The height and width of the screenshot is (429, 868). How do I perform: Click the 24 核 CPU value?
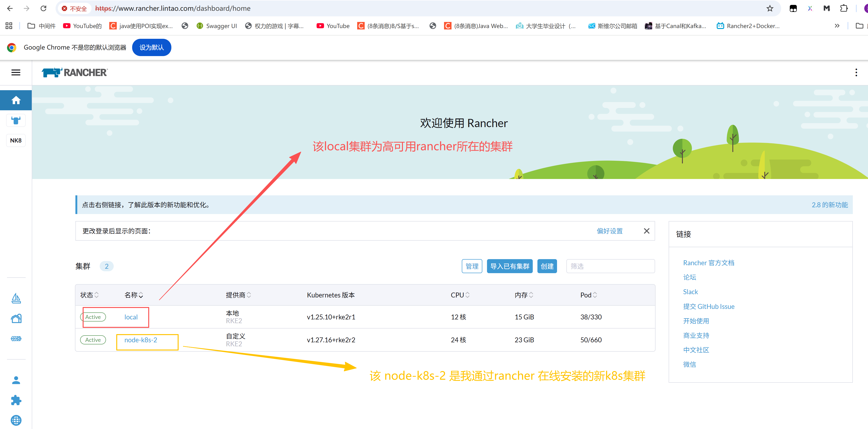pos(458,340)
